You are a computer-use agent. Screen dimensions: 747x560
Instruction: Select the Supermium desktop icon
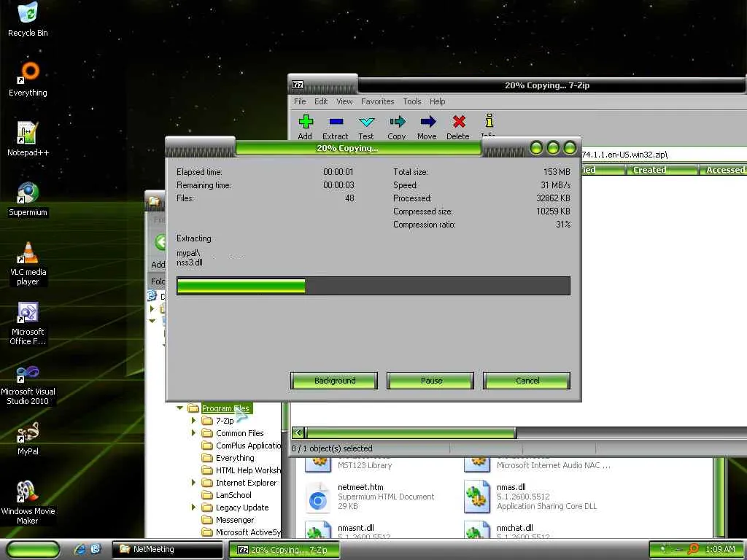click(28, 199)
